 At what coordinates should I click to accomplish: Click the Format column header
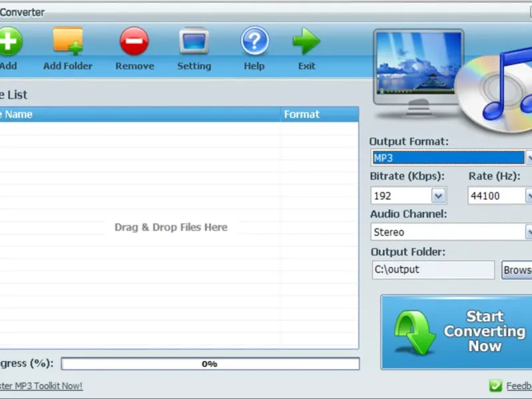[319, 114]
